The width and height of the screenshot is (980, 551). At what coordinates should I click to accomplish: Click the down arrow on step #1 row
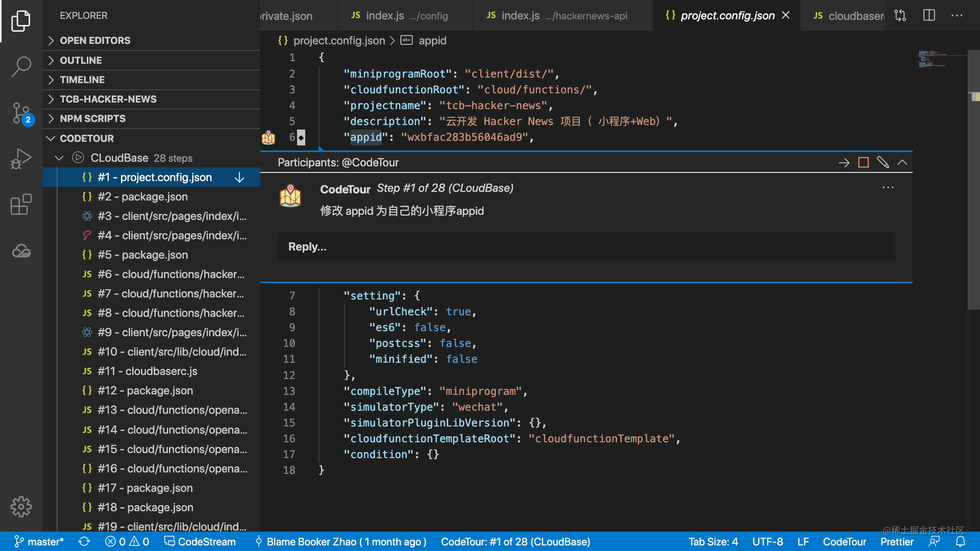click(239, 178)
